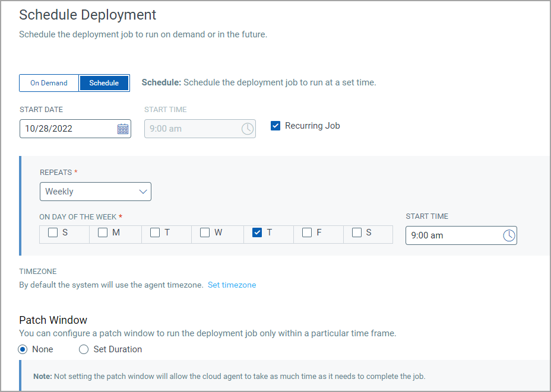The width and height of the screenshot is (551, 392).
Task: Choose the Set Duration radio button
Action: pos(84,349)
